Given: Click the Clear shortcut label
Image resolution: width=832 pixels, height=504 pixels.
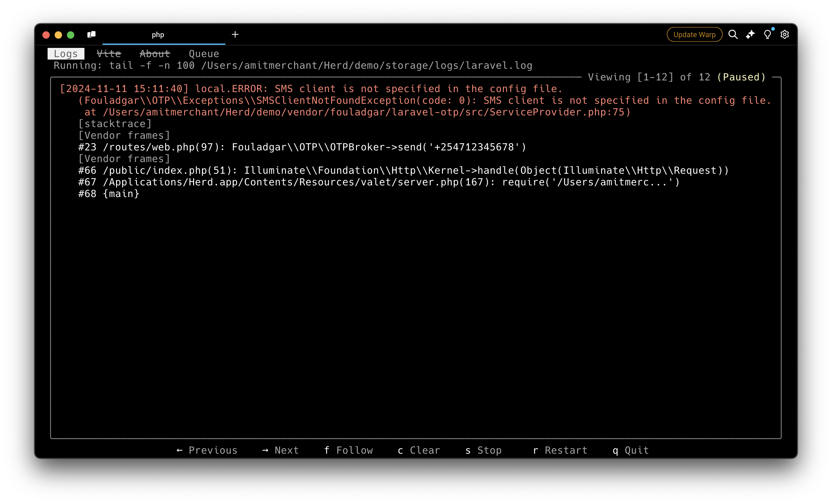Looking at the screenshot, I should (x=419, y=450).
